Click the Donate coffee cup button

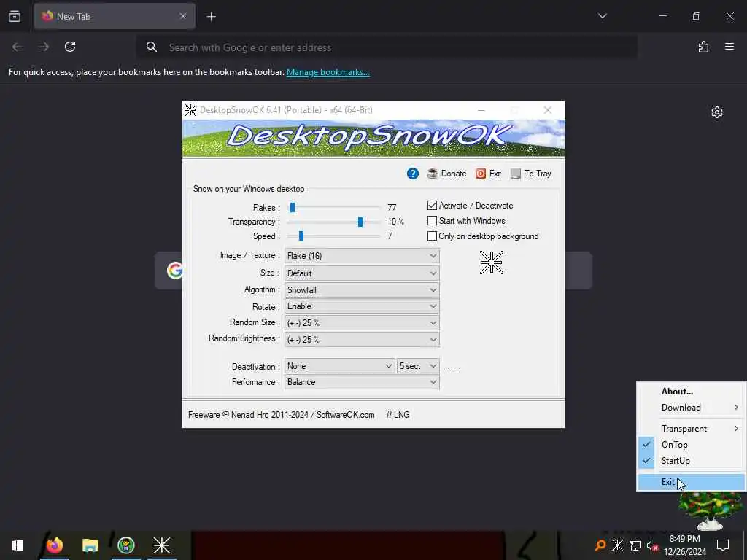(446, 174)
